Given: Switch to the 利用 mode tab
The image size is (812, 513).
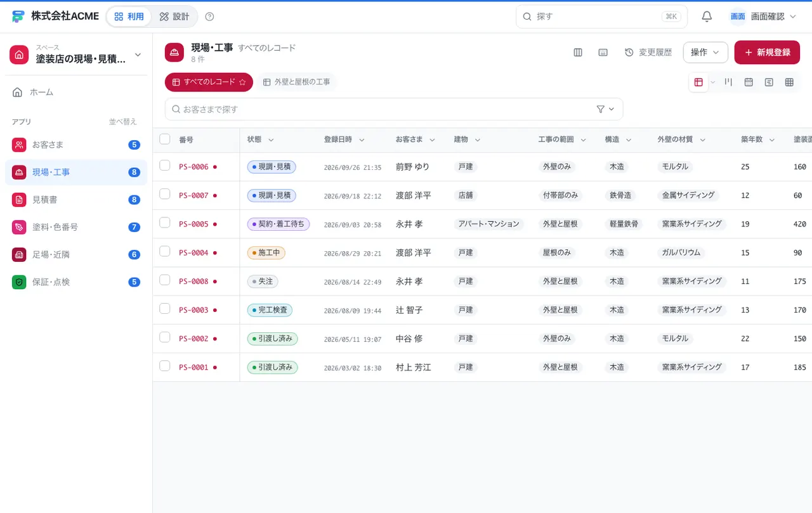Looking at the screenshot, I should (129, 16).
